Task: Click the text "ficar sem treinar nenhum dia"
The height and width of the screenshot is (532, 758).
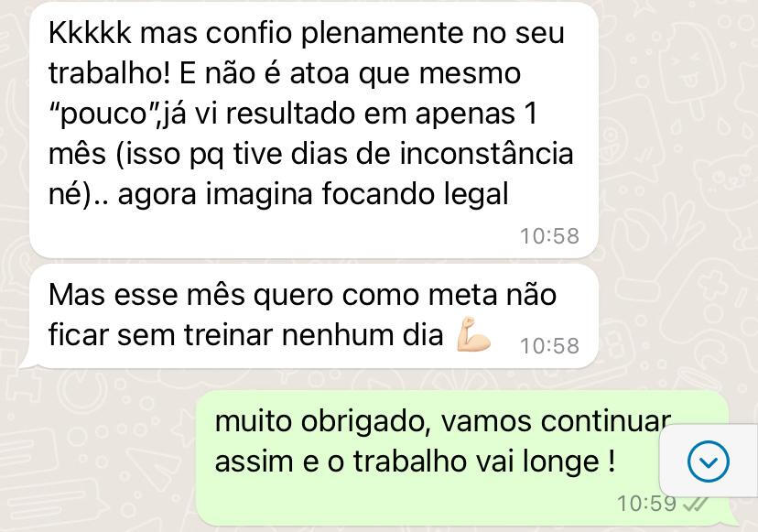Action: coord(246,335)
